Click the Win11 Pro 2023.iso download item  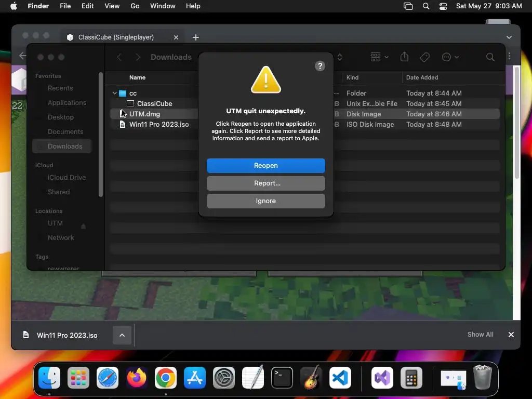(x=67, y=335)
